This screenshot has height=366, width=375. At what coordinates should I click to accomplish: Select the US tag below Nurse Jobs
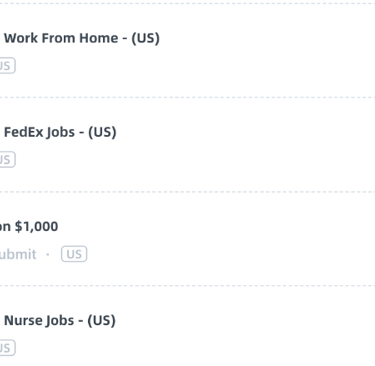click(7, 348)
